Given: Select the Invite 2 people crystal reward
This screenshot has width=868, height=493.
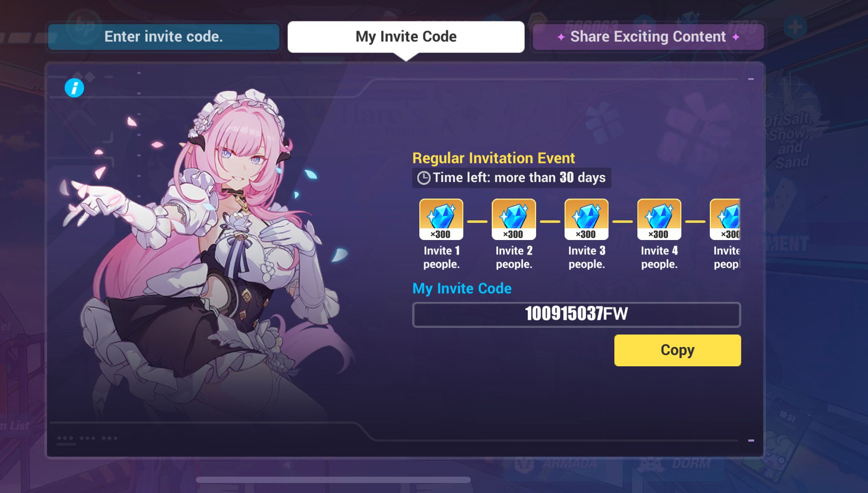Looking at the screenshot, I should [x=514, y=219].
